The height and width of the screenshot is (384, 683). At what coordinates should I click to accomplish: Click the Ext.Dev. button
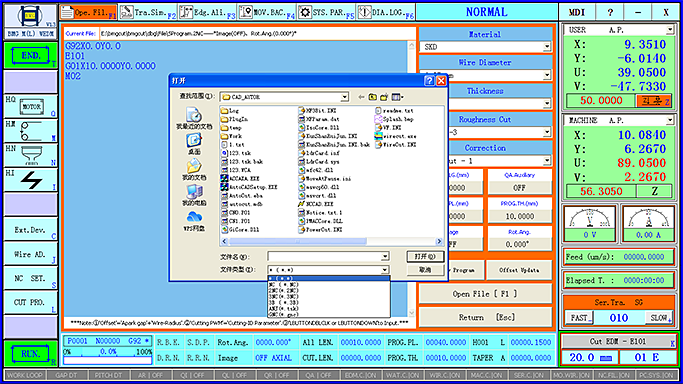pos(30,229)
